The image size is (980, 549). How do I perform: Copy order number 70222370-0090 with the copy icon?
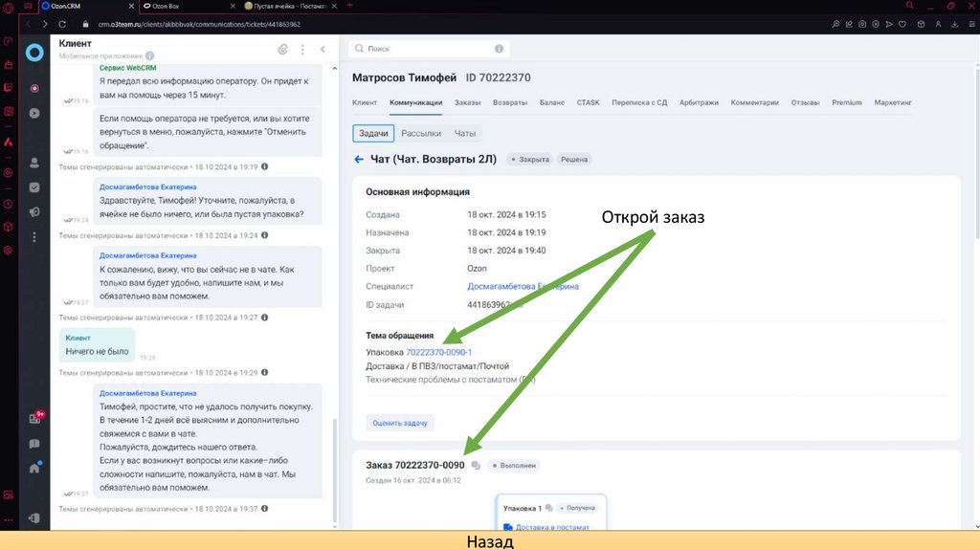pos(476,465)
